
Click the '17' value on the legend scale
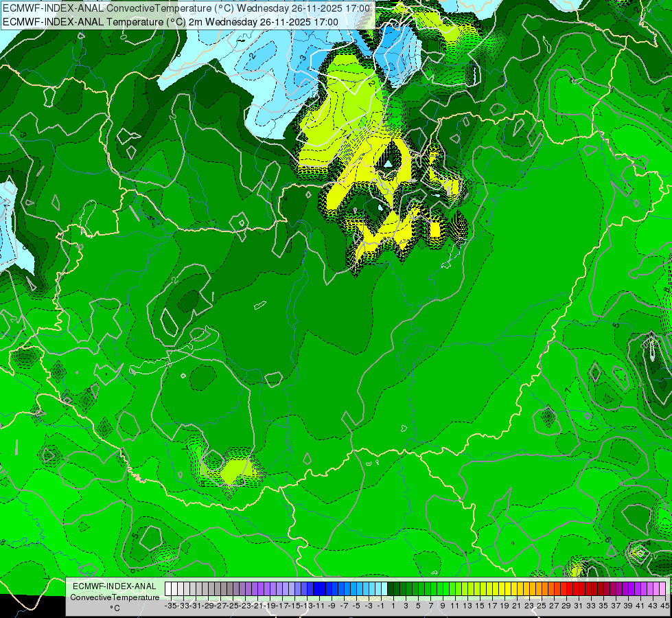(x=492, y=606)
